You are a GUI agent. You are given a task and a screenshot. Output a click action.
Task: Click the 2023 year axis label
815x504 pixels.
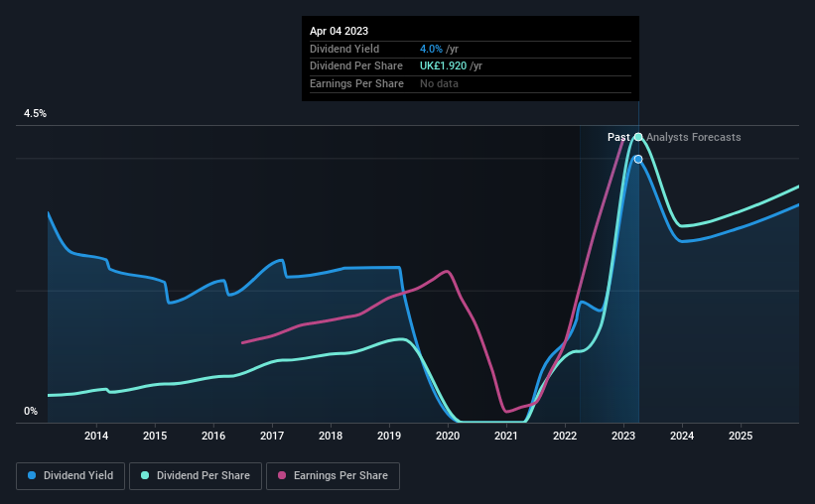[623, 436]
